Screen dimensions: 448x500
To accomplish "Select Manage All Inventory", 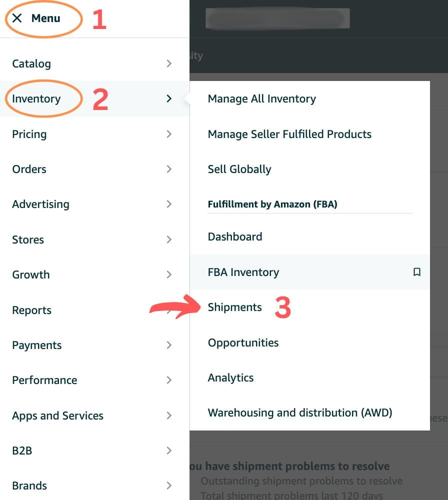I will pos(261,99).
